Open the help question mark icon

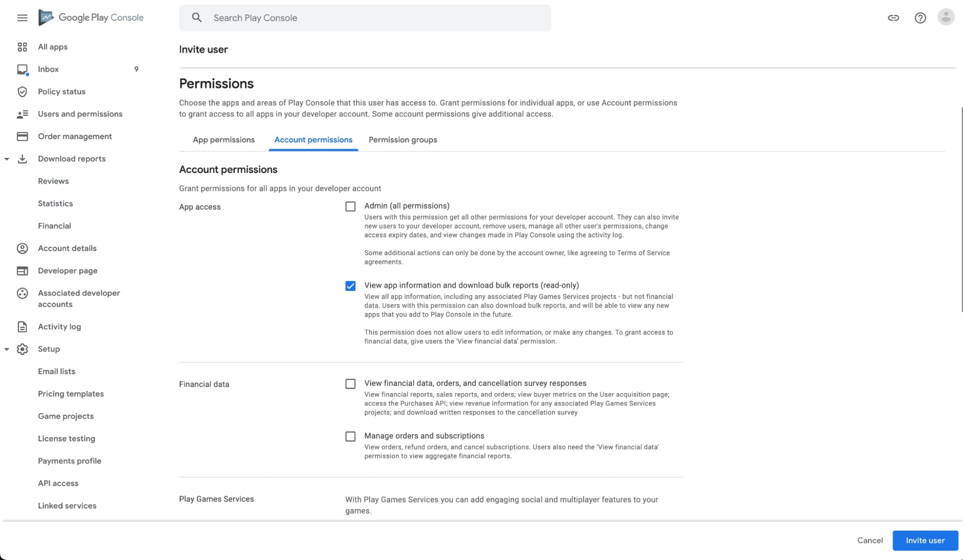(920, 18)
